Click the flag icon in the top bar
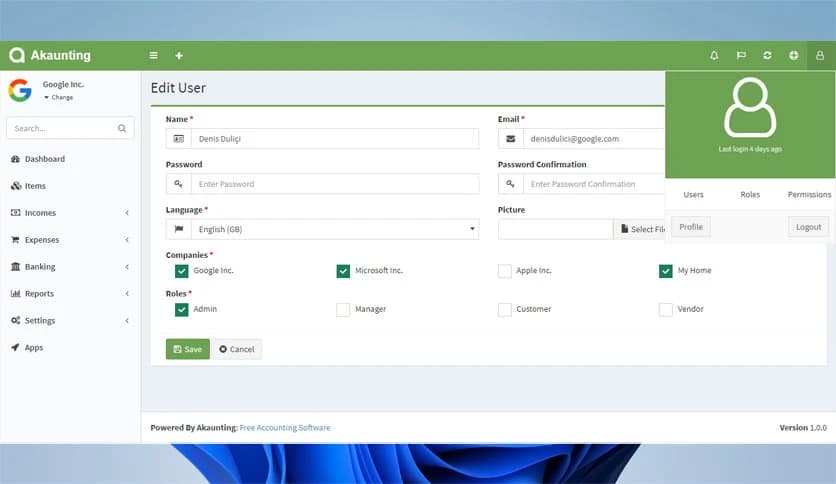 (741, 55)
